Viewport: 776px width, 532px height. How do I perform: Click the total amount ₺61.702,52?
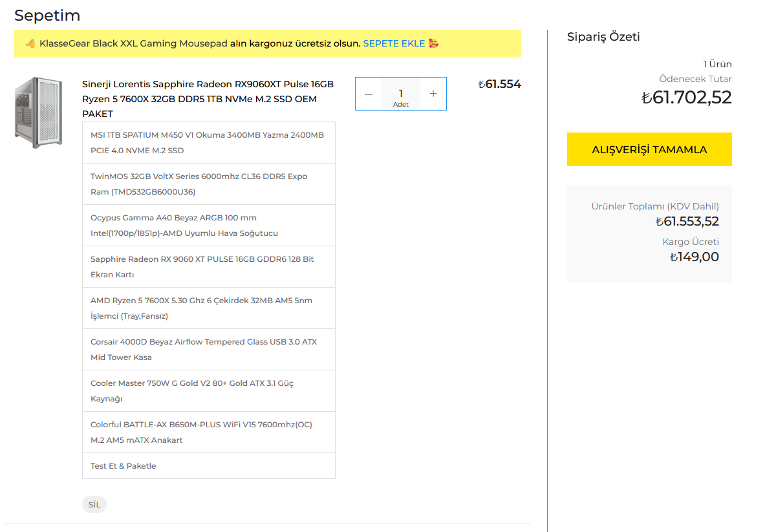tap(686, 98)
